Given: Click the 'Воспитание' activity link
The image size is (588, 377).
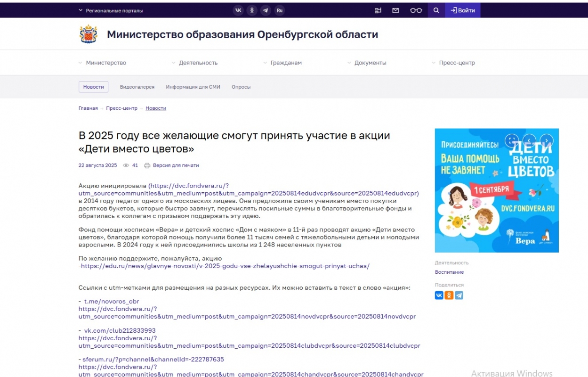Looking at the screenshot, I should point(449,272).
